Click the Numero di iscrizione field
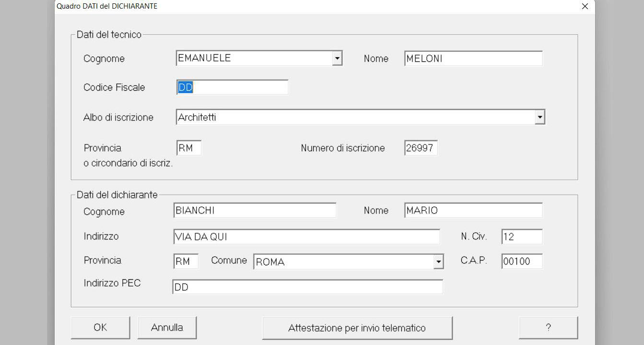644x345 pixels. (x=421, y=148)
